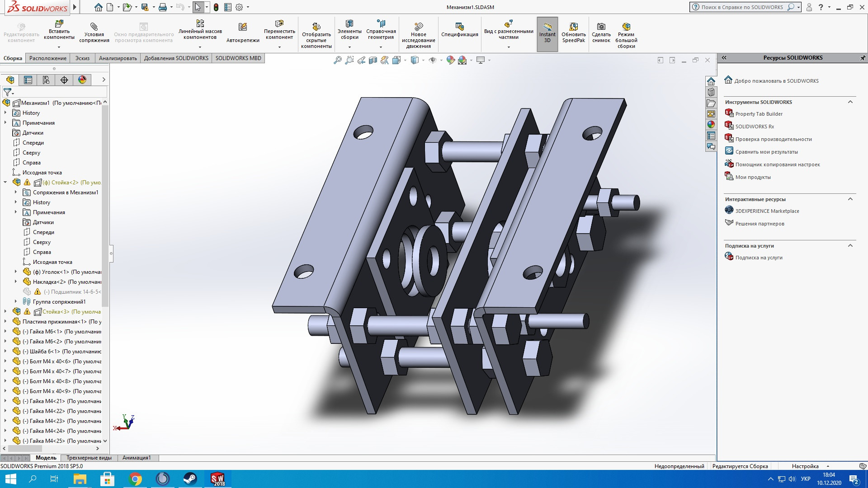Toggle Instant 3D mode

547,33
